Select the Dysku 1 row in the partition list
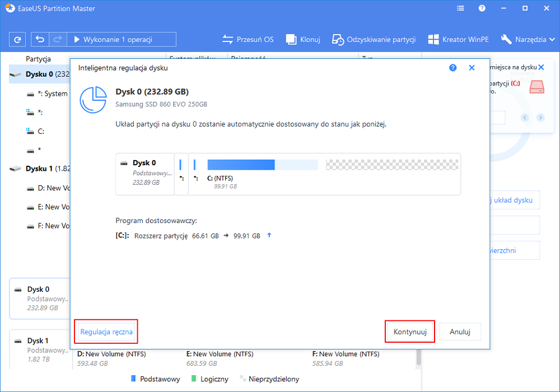 40,169
